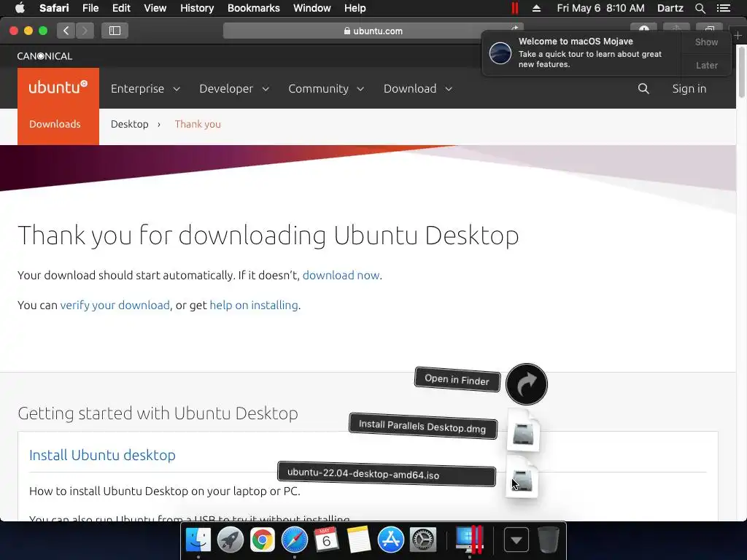Image resolution: width=747 pixels, height=560 pixels.
Task: Click the eject icon in menu bar
Action: [536, 8]
